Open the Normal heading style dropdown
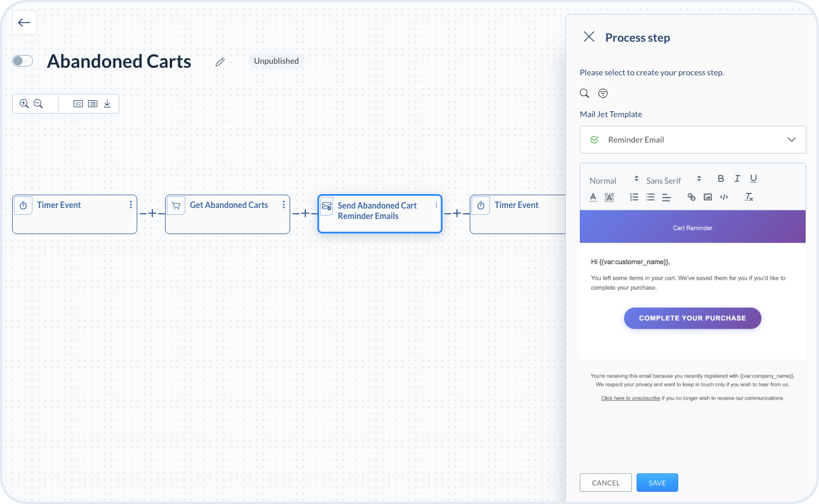The width and height of the screenshot is (819, 504). tap(613, 180)
